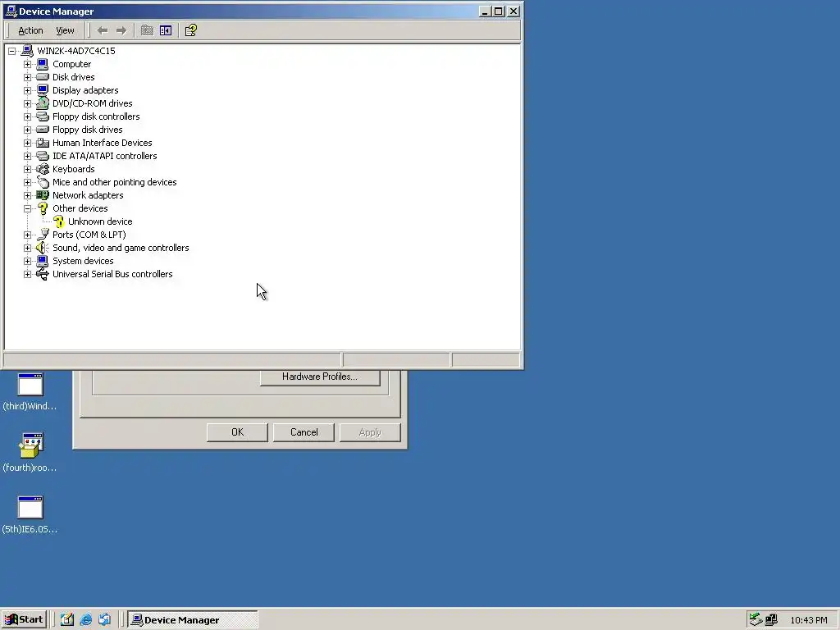The image size is (840, 630).
Task: Expand the Sound, video and game controllers node
Action: pos(27,248)
